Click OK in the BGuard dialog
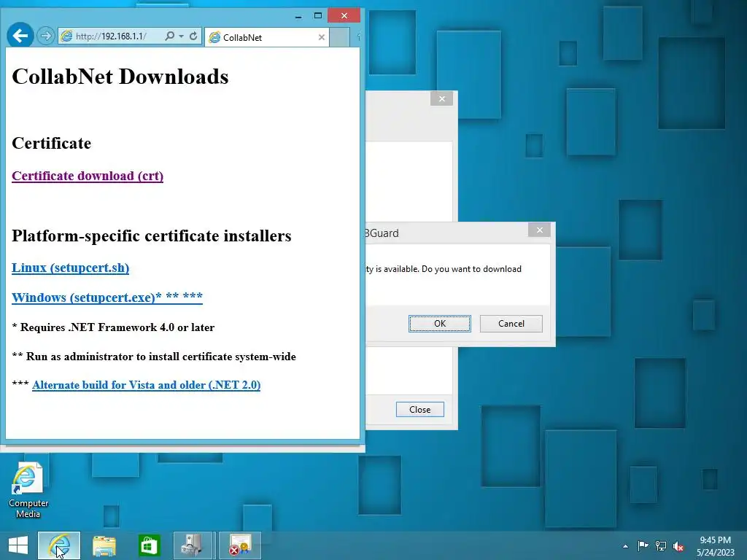747x560 pixels. click(x=440, y=324)
